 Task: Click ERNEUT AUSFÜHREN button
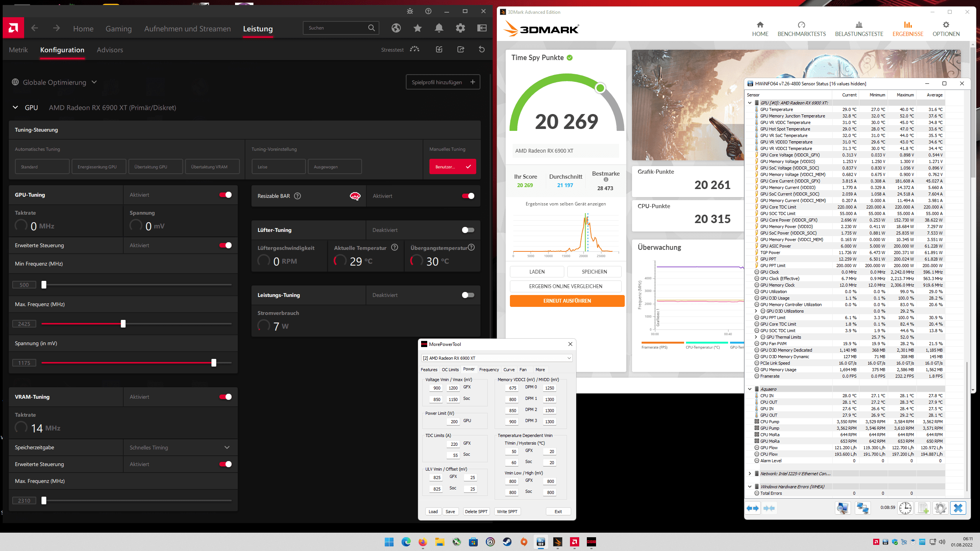coord(567,301)
